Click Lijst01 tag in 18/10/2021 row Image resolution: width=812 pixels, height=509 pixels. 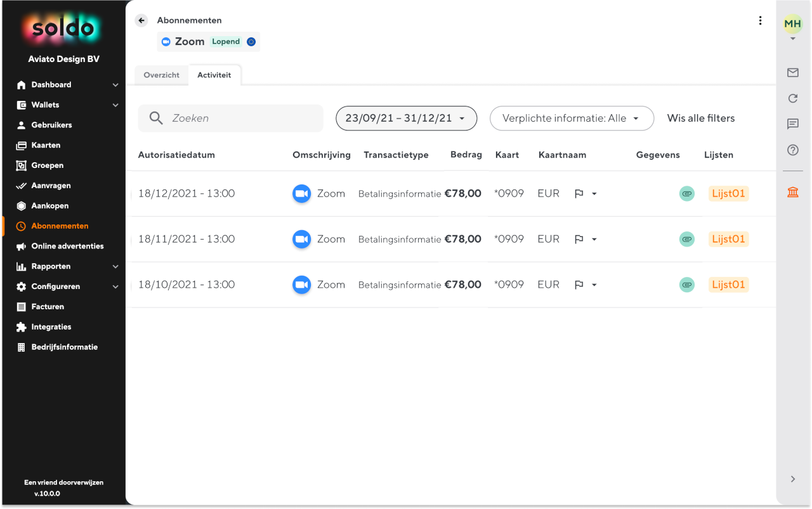(728, 285)
